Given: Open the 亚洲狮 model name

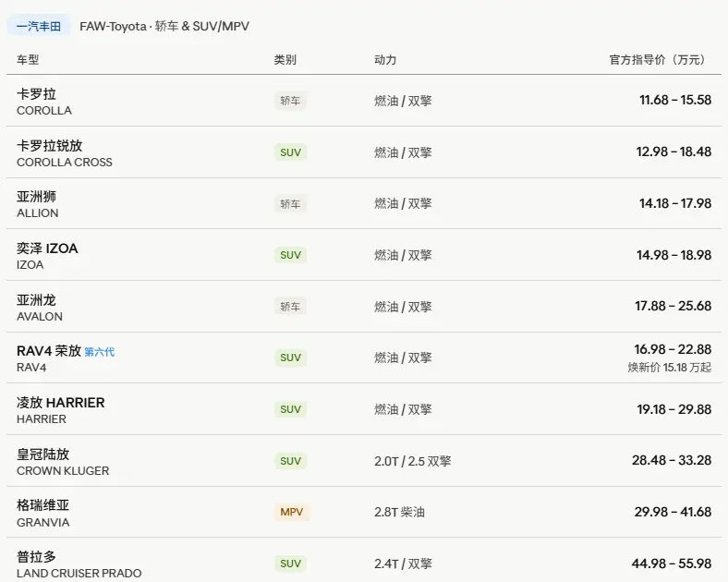Looking at the screenshot, I should pyautogui.click(x=36, y=197).
